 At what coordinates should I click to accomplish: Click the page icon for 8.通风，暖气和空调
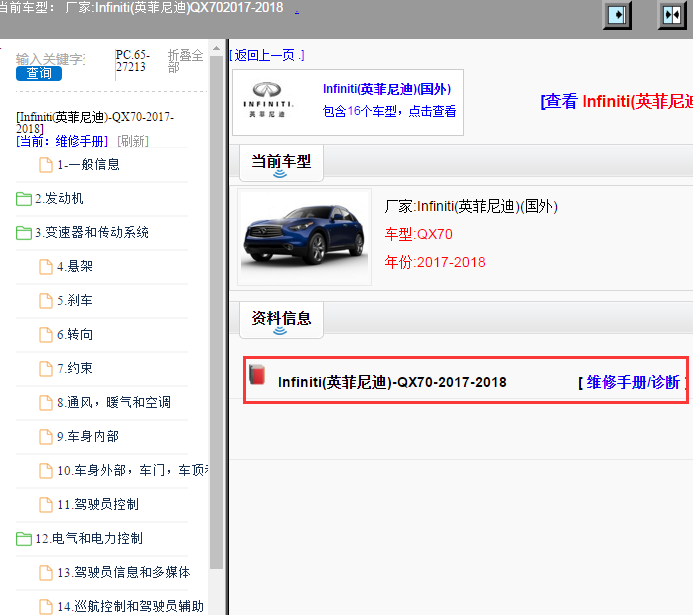coord(46,402)
